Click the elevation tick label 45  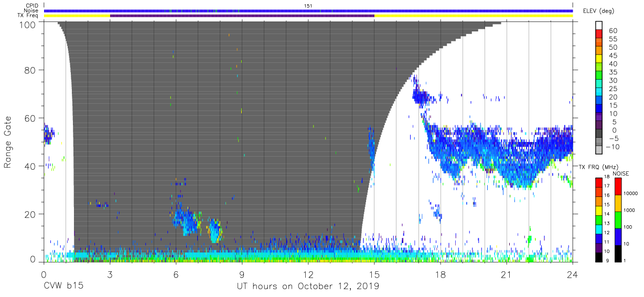(x=612, y=56)
